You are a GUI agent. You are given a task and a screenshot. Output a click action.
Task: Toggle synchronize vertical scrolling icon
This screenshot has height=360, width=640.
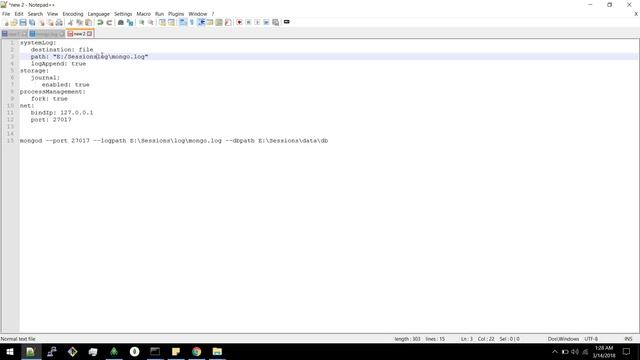click(x=162, y=22)
